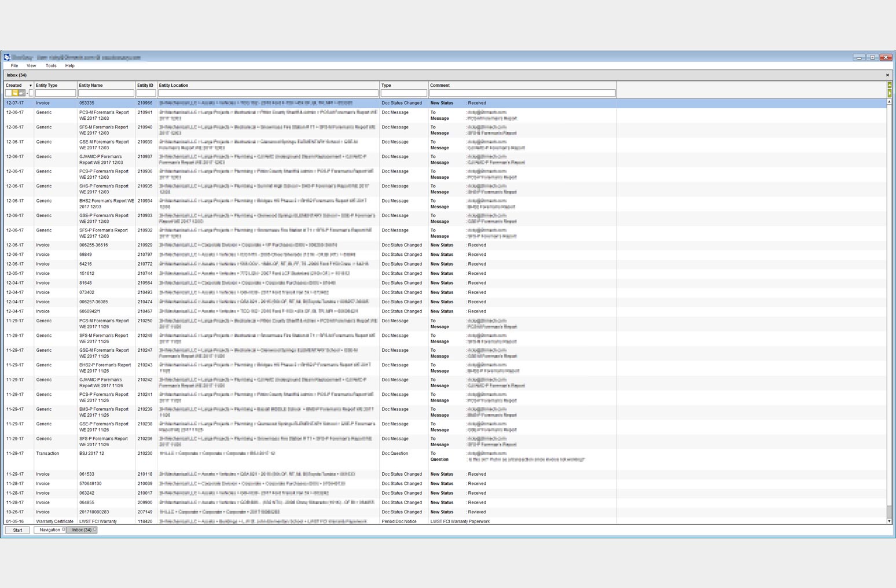Select invoice 6060942/1
896x588 pixels.
[x=445, y=311]
